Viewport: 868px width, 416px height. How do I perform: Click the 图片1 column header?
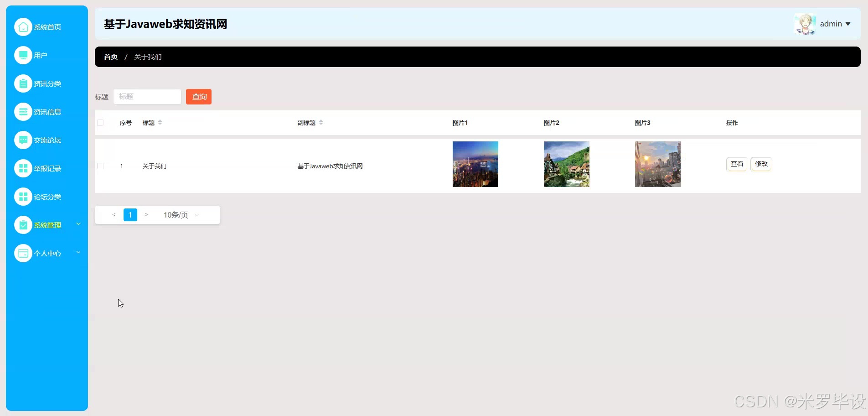(460, 123)
